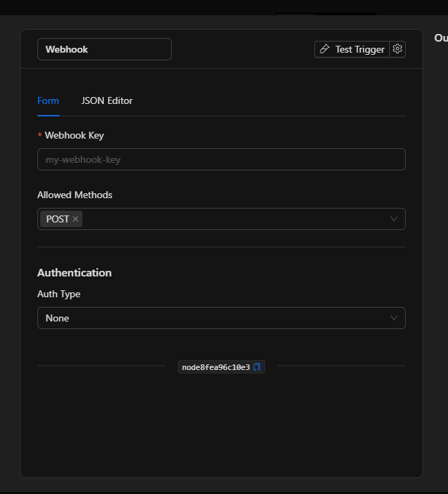The image size is (448, 494).
Task: Click the Allowed Methods label
Action: 75,195
